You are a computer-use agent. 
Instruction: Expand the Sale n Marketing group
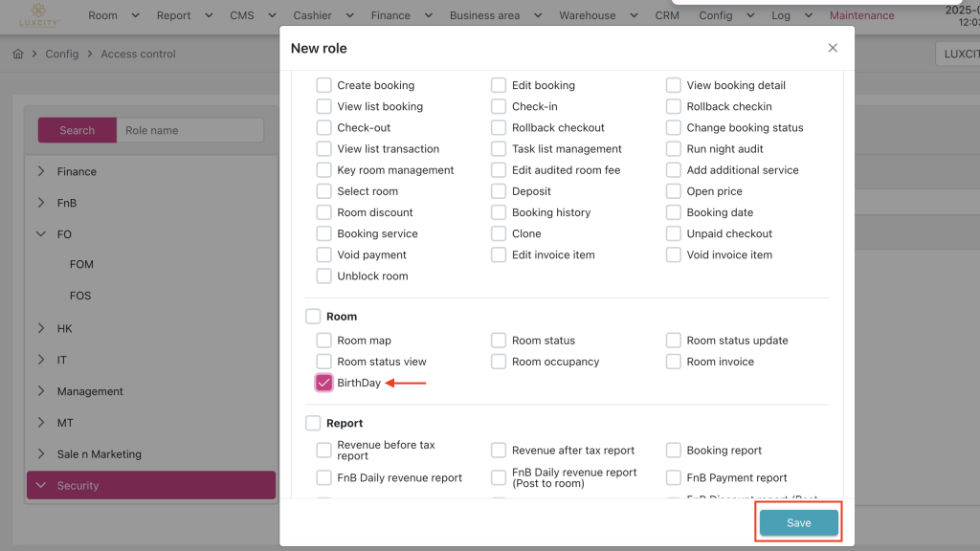41,454
